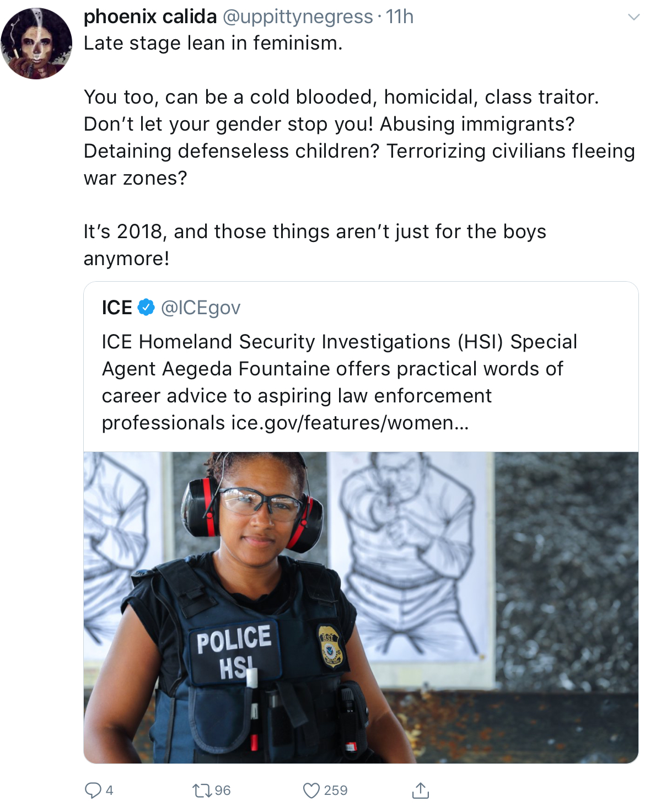Open phoenix calida profile avatar

pyautogui.click(x=36, y=44)
